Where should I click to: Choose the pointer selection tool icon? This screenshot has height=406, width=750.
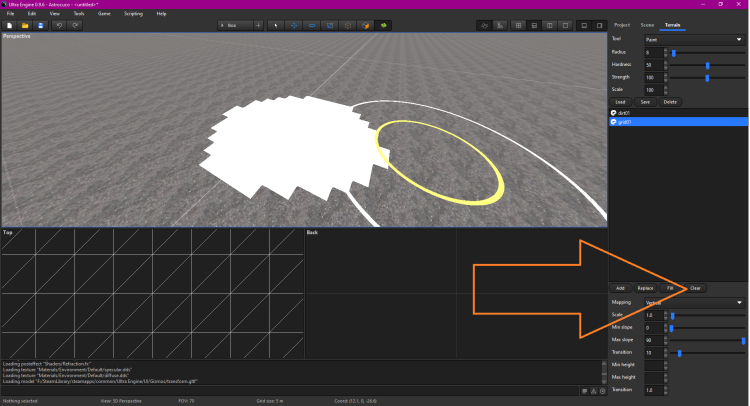pos(277,24)
